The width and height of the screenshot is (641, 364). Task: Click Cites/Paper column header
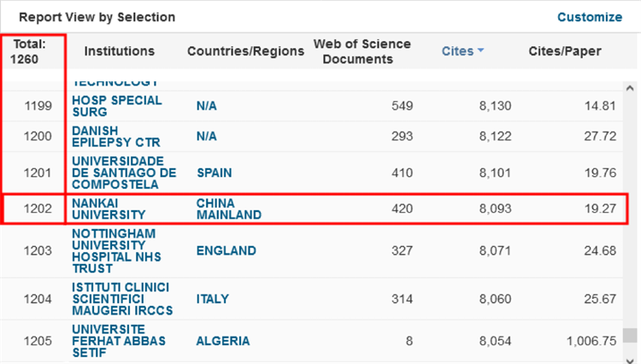tap(565, 51)
